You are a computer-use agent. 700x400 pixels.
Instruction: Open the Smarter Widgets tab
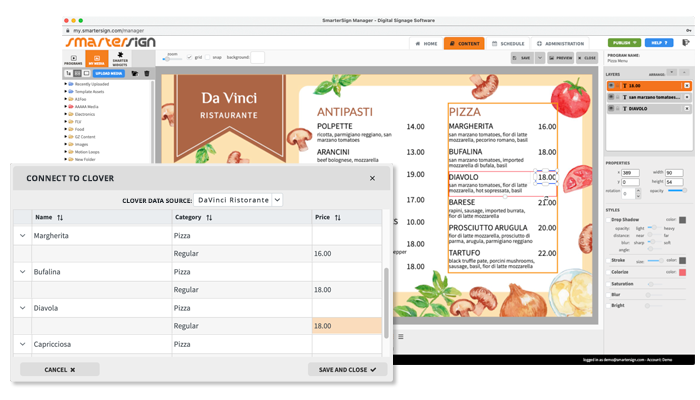coord(120,59)
